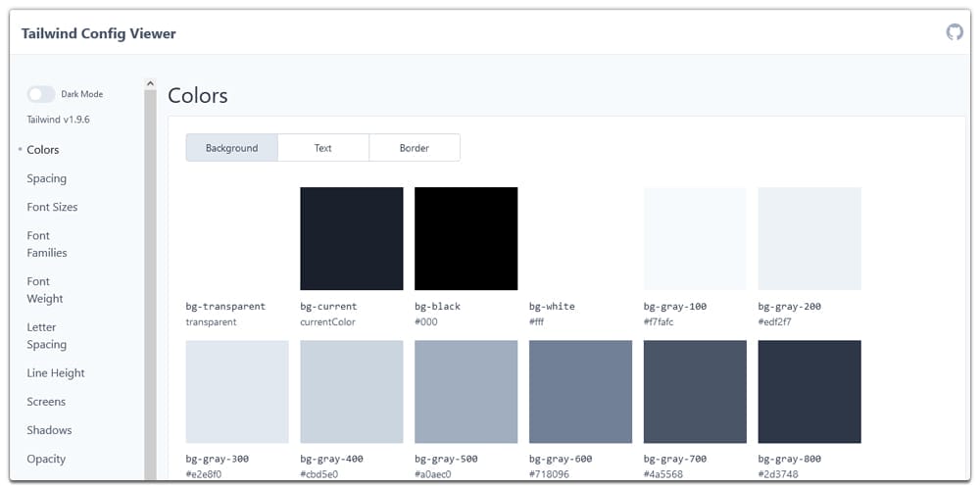
Task: Go to the Font Sizes section
Action: coord(53,207)
